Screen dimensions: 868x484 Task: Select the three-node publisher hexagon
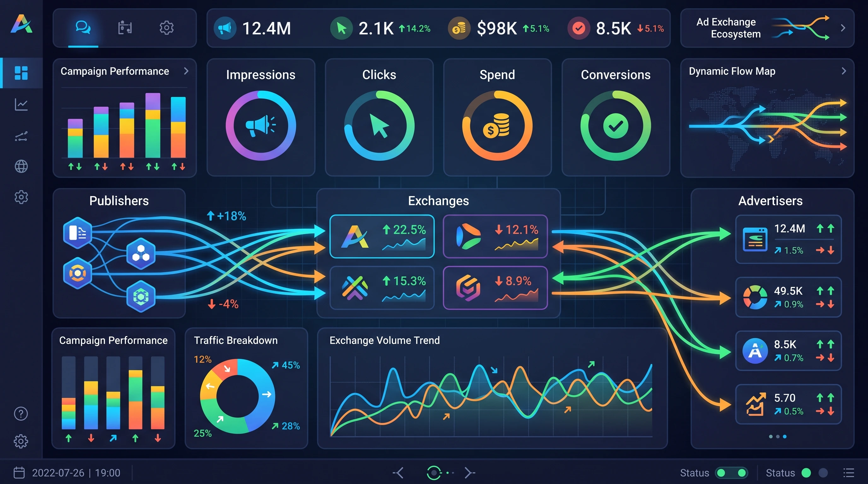click(x=141, y=253)
